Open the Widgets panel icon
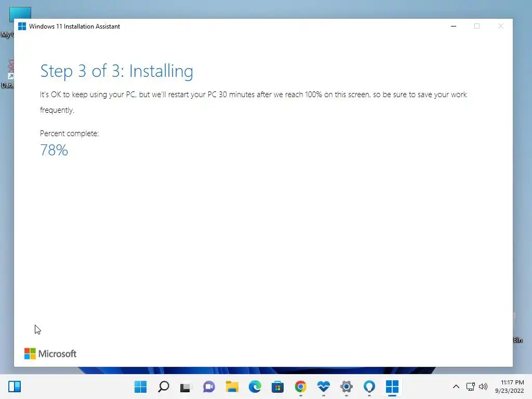This screenshot has height=399, width=532. [15, 387]
